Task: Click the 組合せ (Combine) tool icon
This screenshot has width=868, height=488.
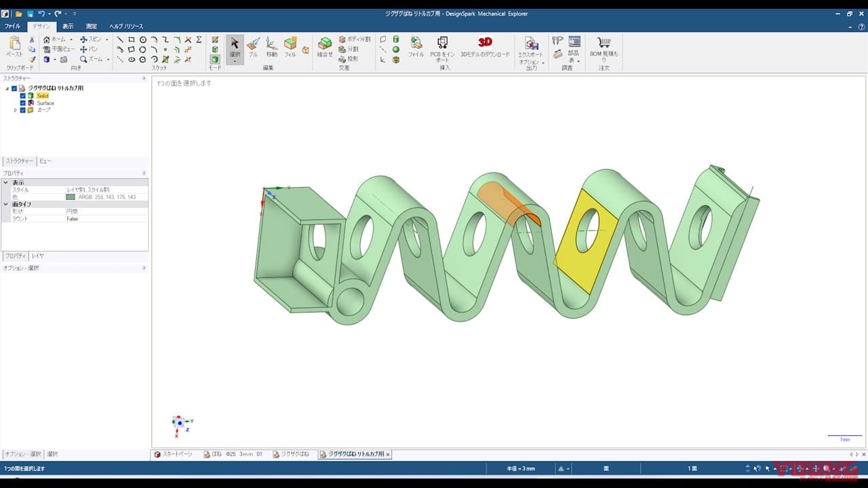Action: pyautogui.click(x=325, y=46)
